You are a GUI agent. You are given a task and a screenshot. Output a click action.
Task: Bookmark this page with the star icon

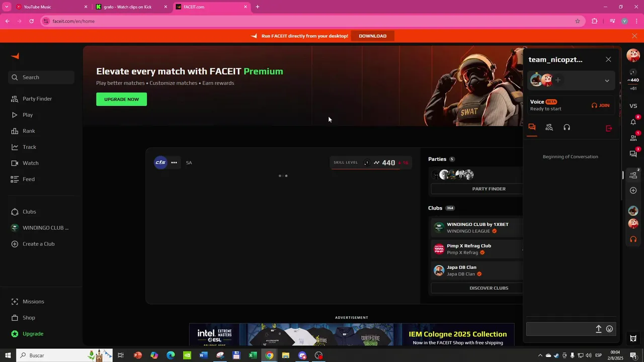pos(578,21)
